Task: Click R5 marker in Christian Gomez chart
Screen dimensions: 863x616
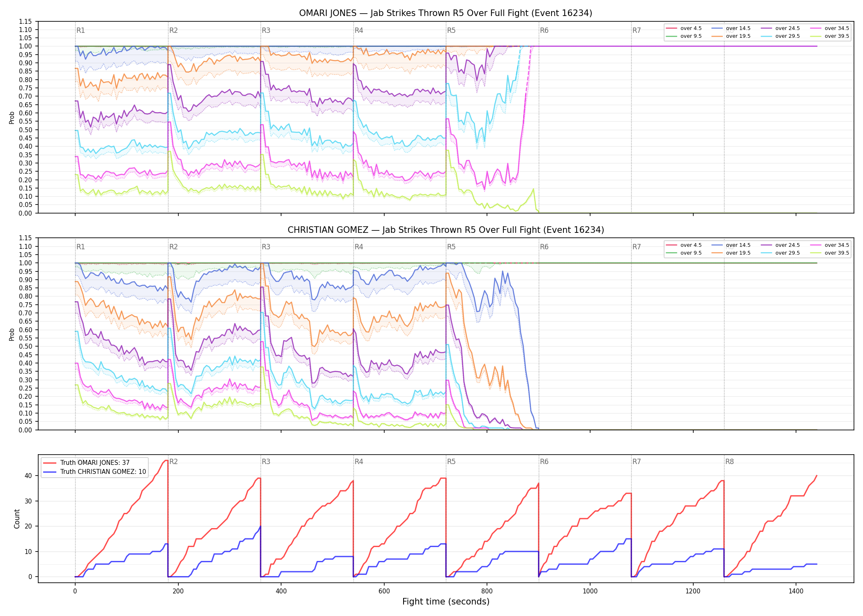Action: click(x=451, y=247)
